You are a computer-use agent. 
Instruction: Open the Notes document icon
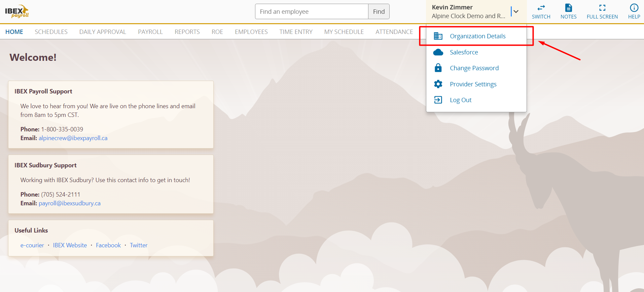pyautogui.click(x=568, y=8)
